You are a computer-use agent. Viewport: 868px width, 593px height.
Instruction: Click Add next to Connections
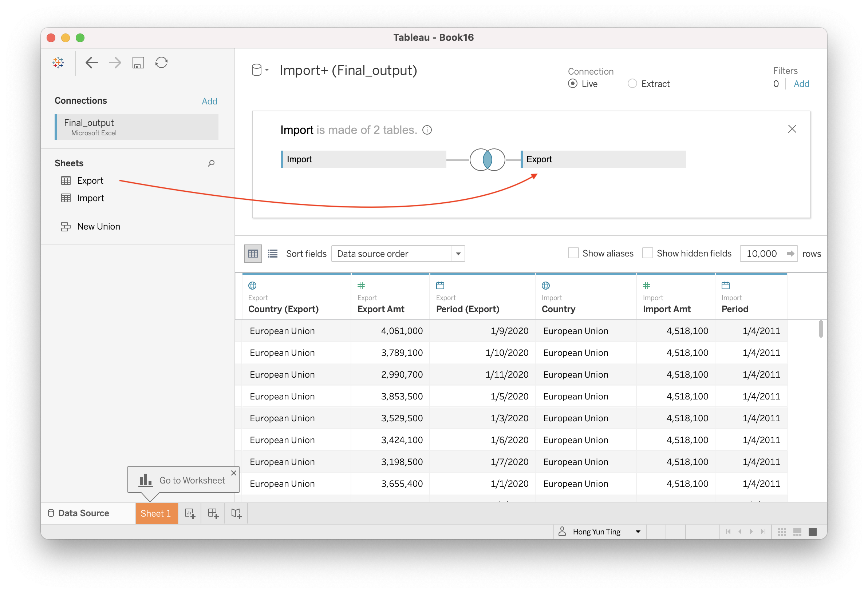209,101
